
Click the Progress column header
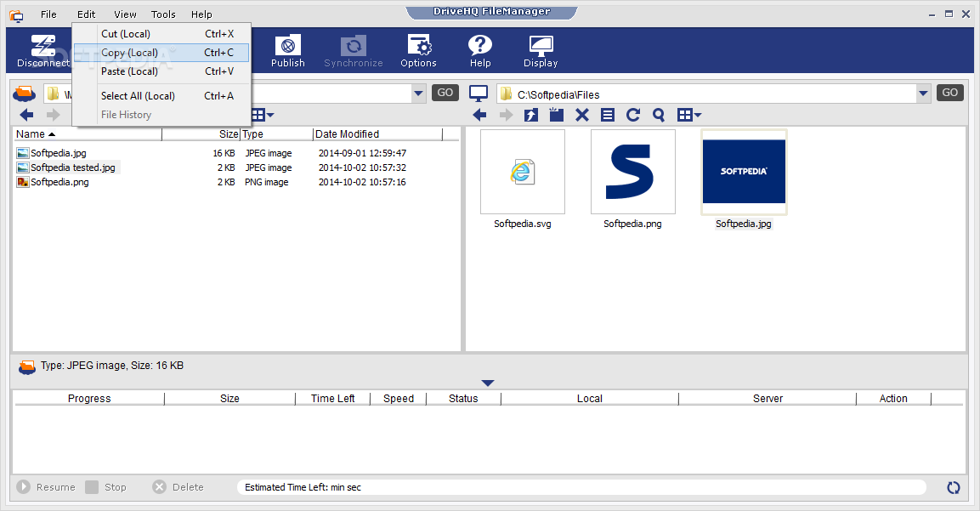tap(89, 399)
